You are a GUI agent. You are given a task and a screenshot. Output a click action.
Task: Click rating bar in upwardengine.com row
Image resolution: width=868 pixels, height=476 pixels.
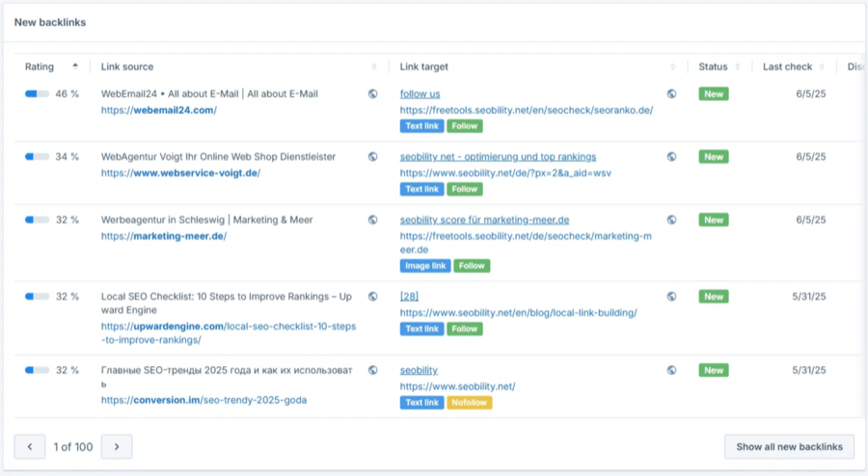[37, 297]
